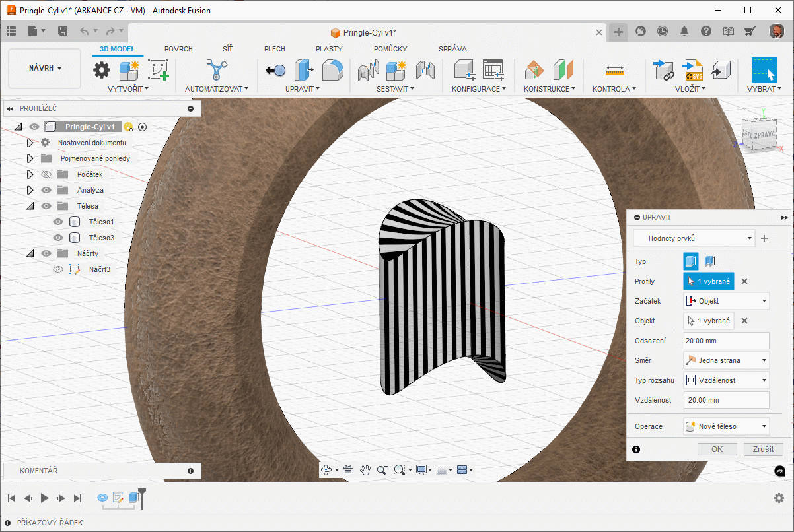Open the notifications bell
Screen dimensions: 794x532
[x=684, y=31]
